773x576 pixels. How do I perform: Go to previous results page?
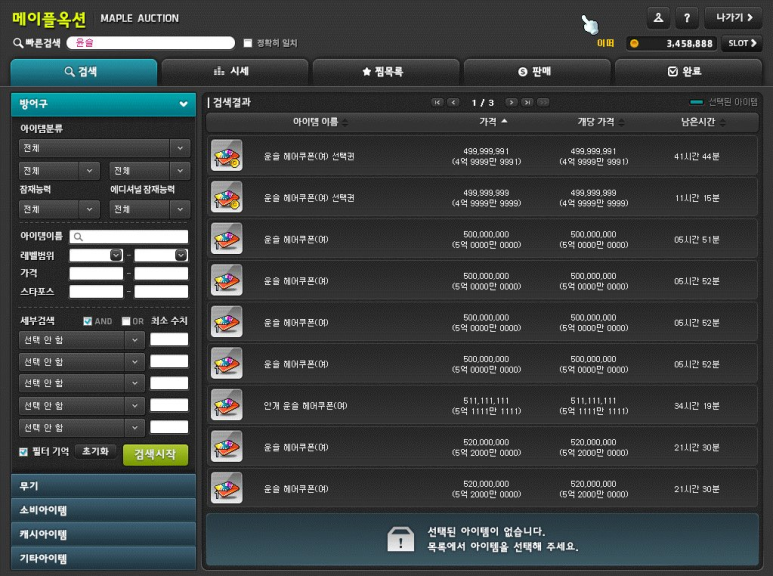point(453,102)
